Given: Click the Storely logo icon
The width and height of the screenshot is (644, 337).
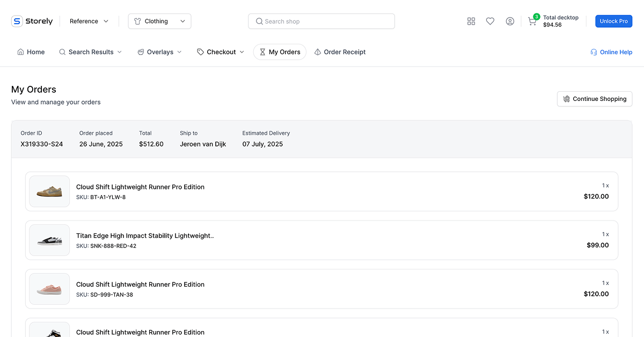Looking at the screenshot, I should pos(17,21).
